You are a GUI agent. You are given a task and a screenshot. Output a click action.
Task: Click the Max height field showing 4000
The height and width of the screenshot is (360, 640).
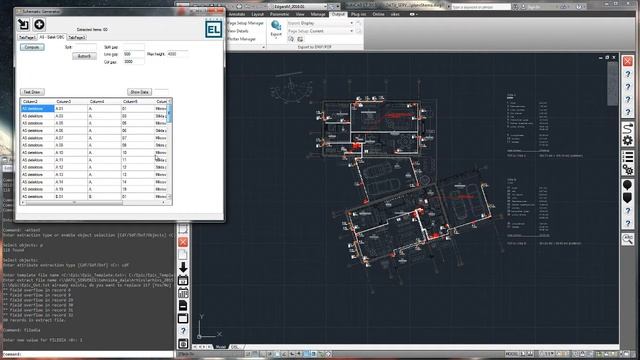point(178,54)
